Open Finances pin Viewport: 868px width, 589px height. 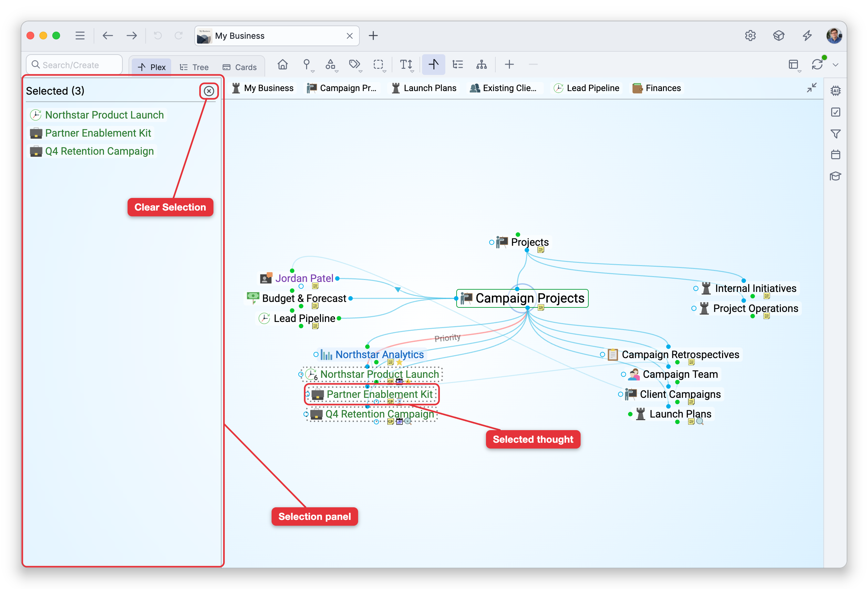[x=656, y=88]
